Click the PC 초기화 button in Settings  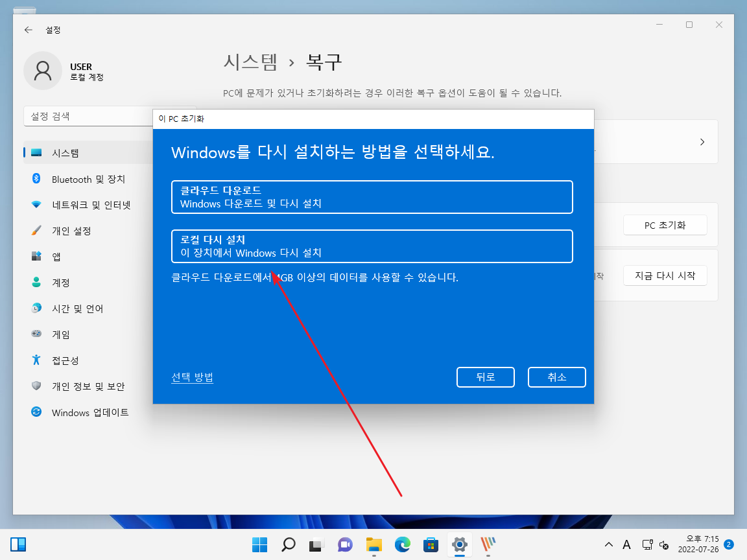point(665,226)
